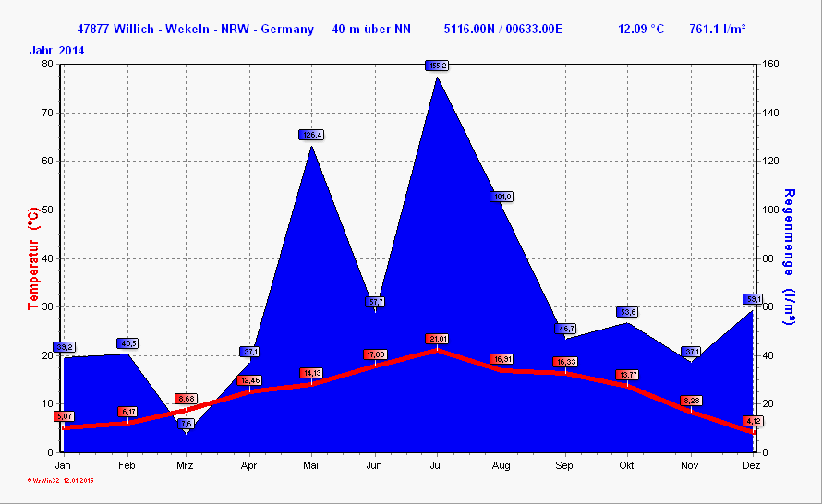Select the August rainfall label 101,0
The image size is (822, 504).
[x=502, y=197]
